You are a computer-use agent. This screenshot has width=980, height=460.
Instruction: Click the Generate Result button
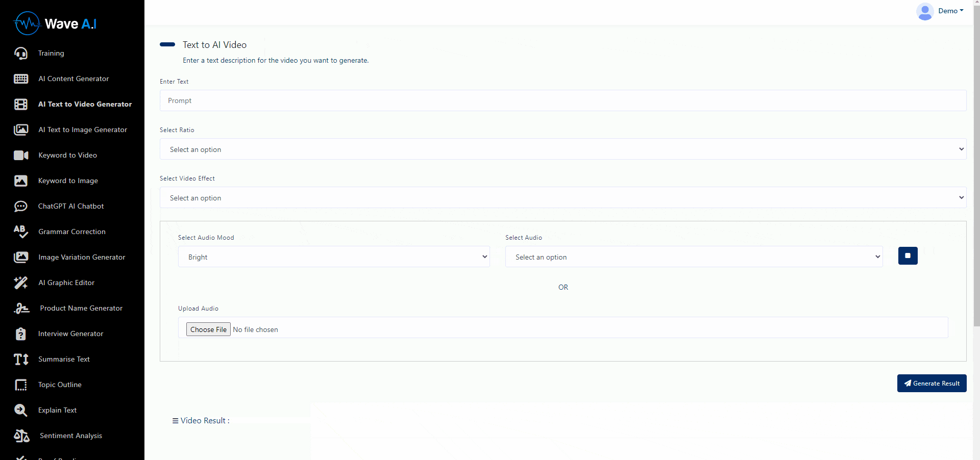pyautogui.click(x=931, y=383)
